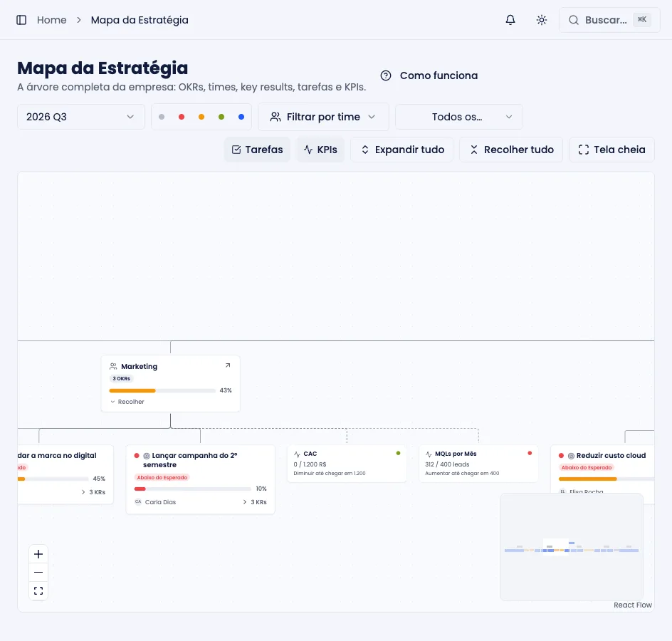The width and height of the screenshot is (672, 641).
Task: Click Aumentar até chegar em 400
Action: (x=462, y=474)
